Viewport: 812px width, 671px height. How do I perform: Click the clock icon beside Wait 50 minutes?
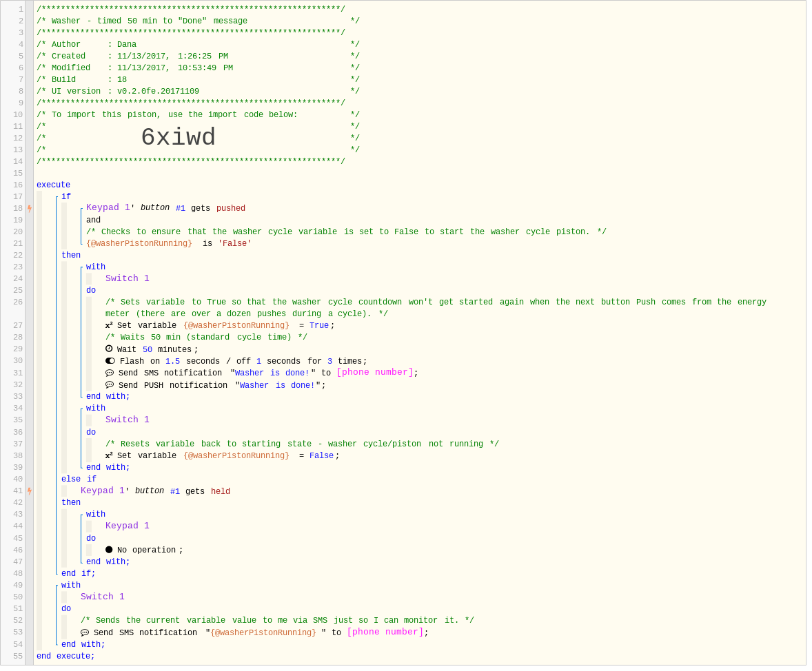(x=109, y=349)
